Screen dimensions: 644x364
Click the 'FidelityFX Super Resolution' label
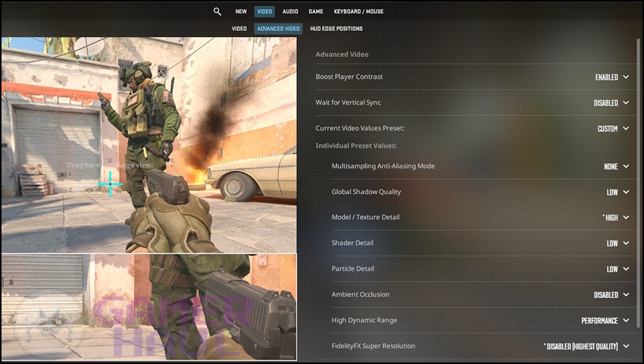click(x=374, y=346)
